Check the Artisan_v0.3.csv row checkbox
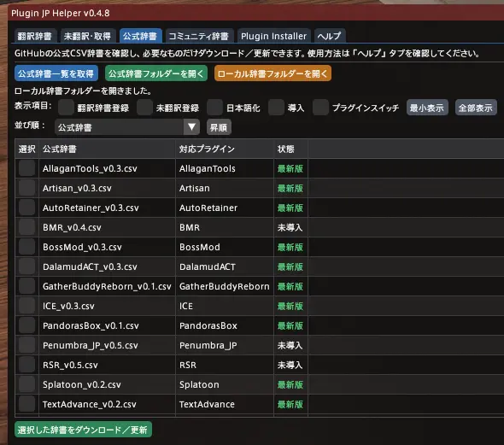Viewport: 504px width, 445px height. coord(26,188)
